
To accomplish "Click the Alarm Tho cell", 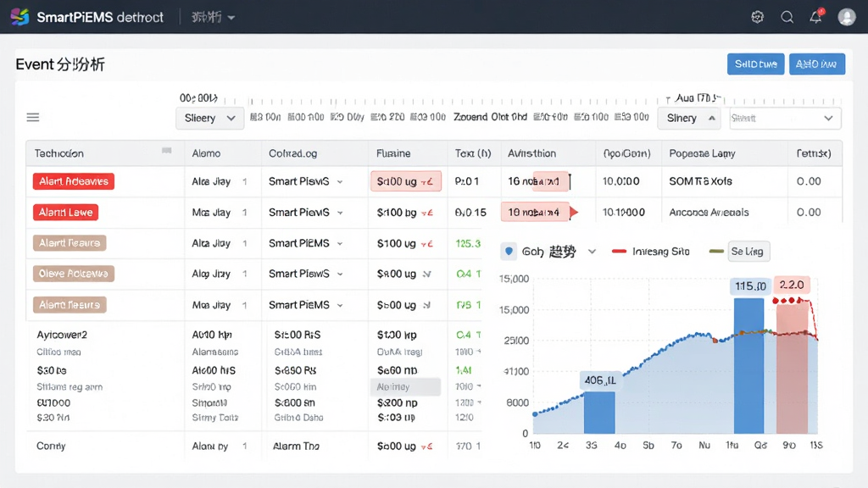I will [x=296, y=446].
